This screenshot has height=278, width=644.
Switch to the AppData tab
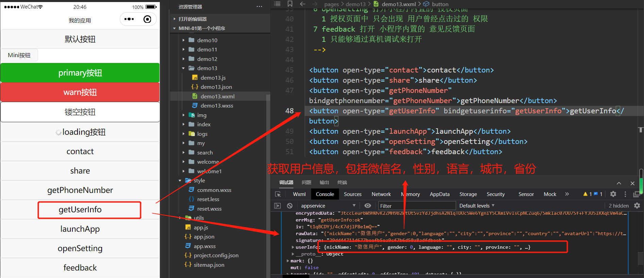(440, 194)
